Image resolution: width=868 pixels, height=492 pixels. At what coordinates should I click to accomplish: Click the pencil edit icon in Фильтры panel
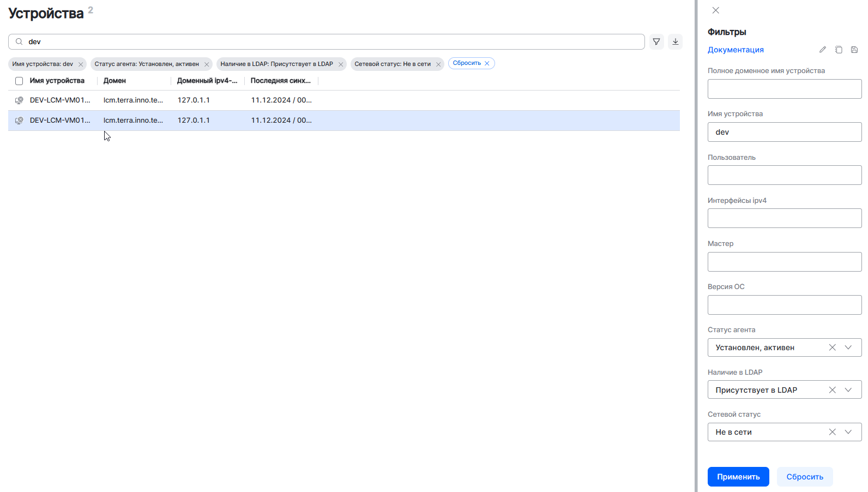point(822,50)
